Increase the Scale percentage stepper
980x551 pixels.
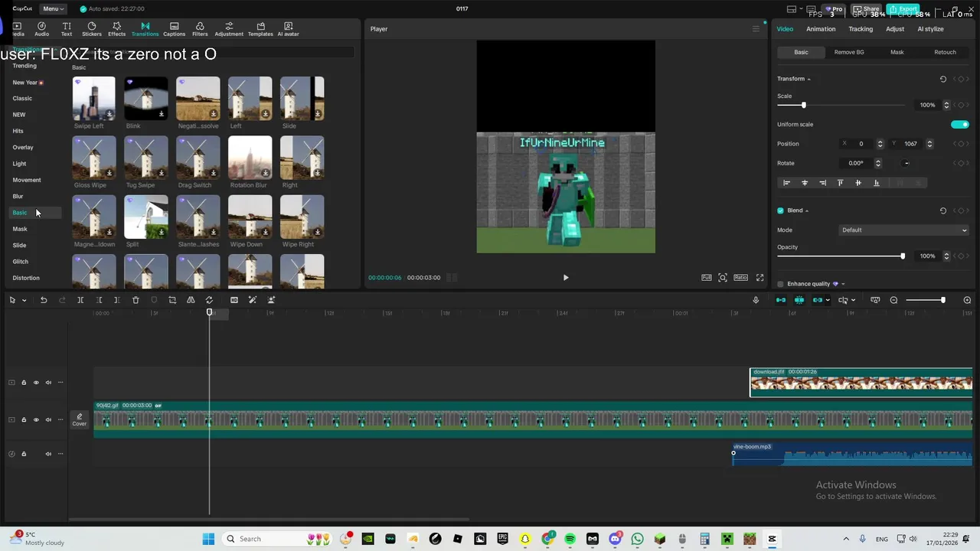coord(946,103)
